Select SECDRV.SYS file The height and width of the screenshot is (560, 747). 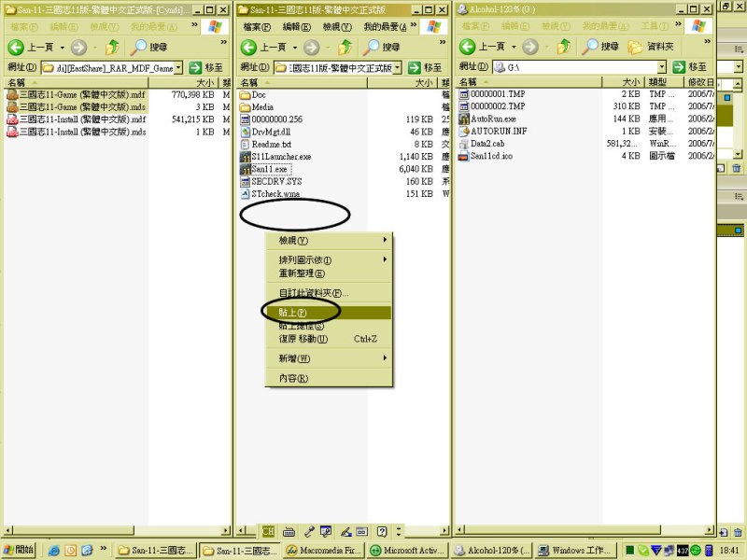(x=271, y=181)
